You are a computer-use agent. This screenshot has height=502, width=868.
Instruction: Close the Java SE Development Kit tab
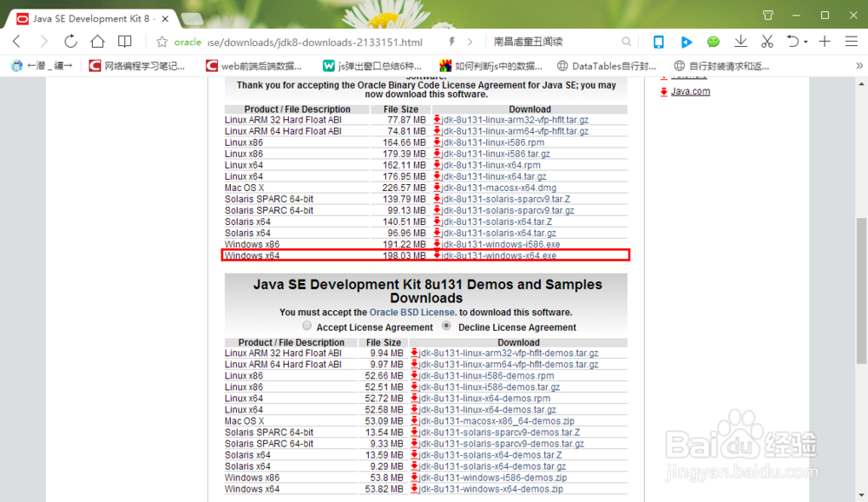165,19
